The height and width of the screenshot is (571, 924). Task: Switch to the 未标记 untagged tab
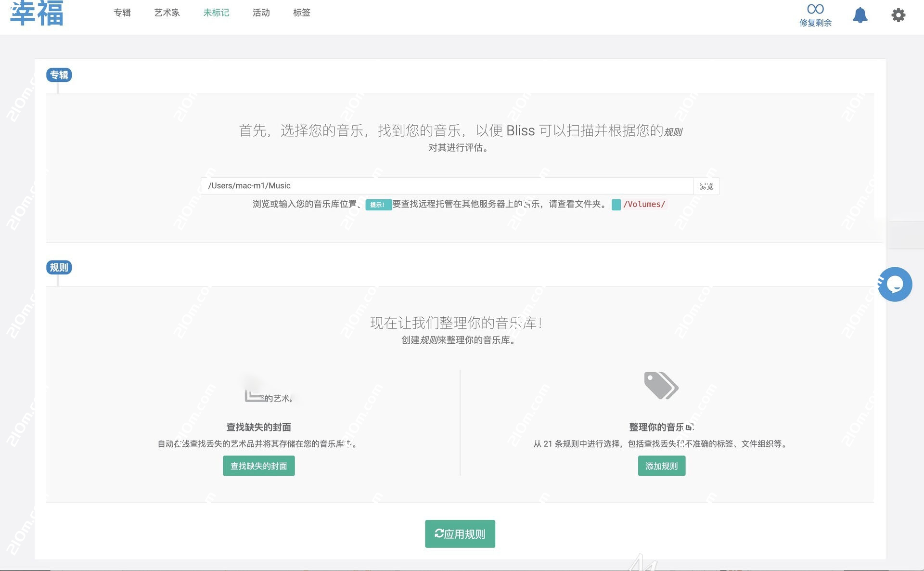(216, 13)
